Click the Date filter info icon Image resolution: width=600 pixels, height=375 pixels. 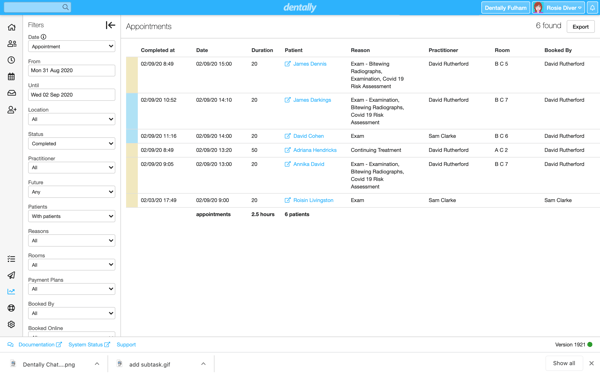[44, 37]
